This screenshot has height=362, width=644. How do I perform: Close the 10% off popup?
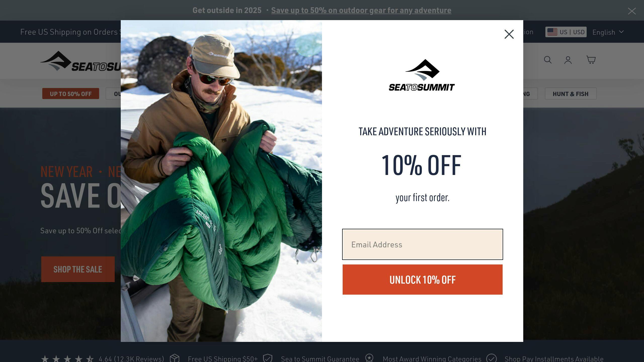coord(509,34)
